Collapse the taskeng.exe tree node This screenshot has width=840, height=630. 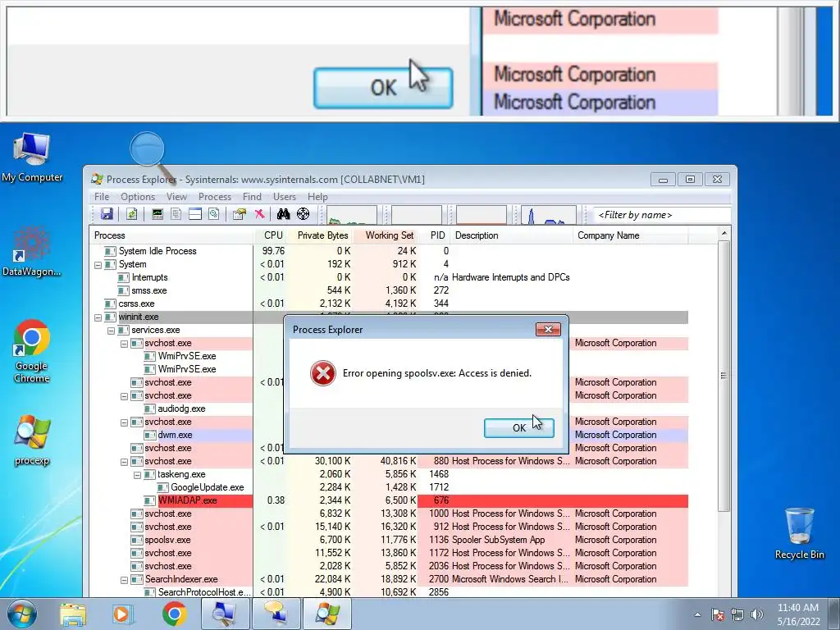[x=137, y=475]
